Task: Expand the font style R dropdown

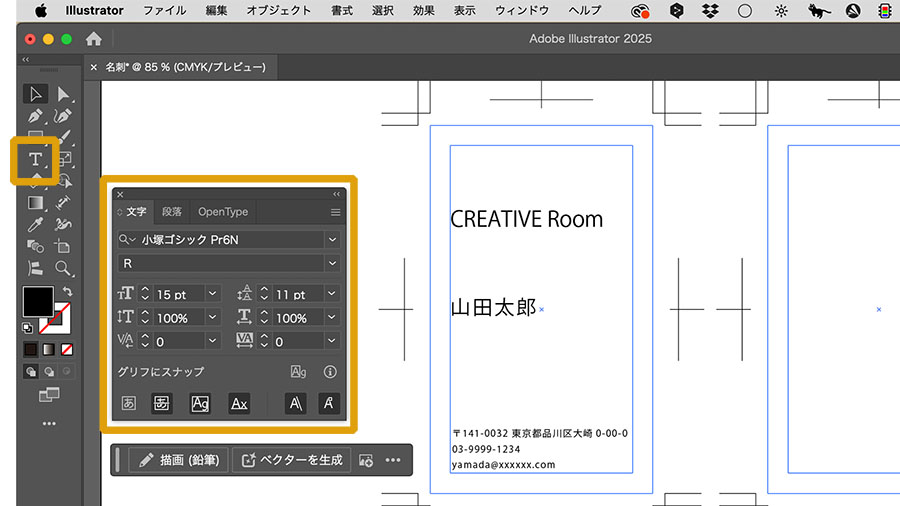Action: point(332,263)
